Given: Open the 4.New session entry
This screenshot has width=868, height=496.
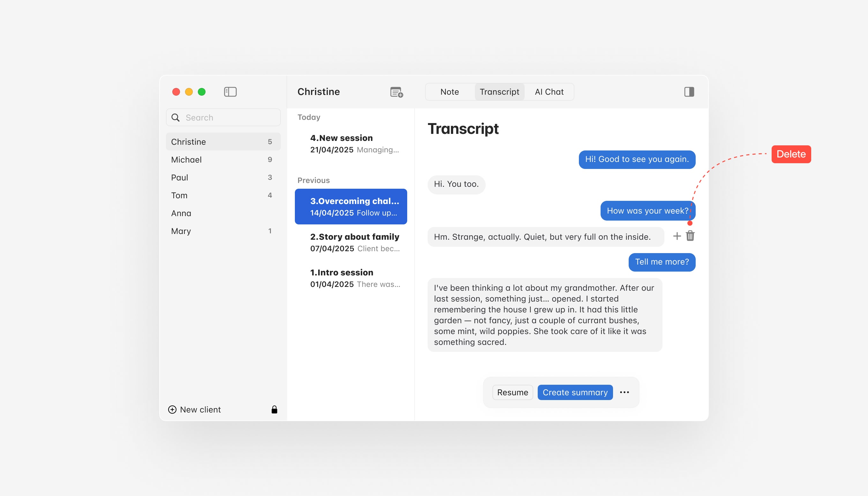Looking at the screenshot, I should point(354,143).
